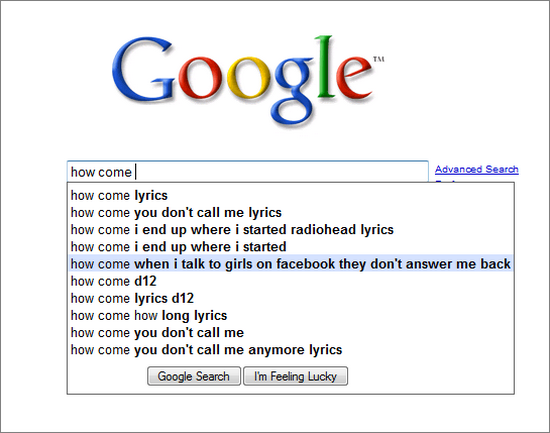550x433 pixels.
Task: Click the blue capital G in logo
Action: pyautogui.click(x=143, y=69)
